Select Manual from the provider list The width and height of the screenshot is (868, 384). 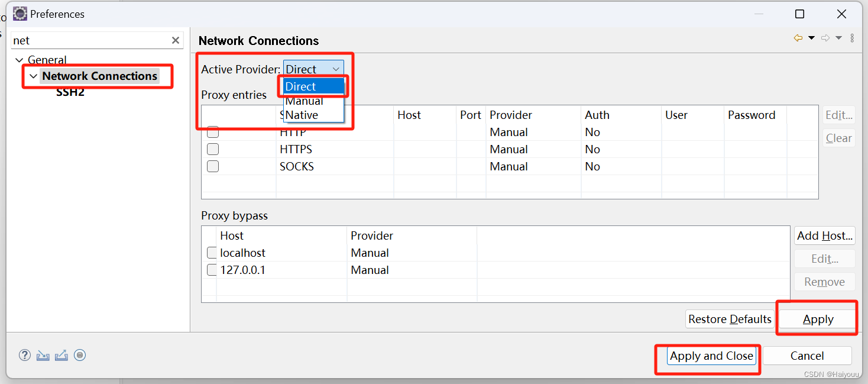[303, 101]
